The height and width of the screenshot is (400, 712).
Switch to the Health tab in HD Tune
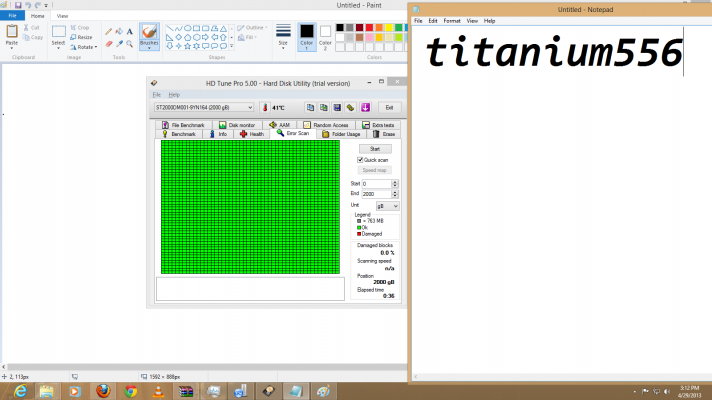coord(252,134)
